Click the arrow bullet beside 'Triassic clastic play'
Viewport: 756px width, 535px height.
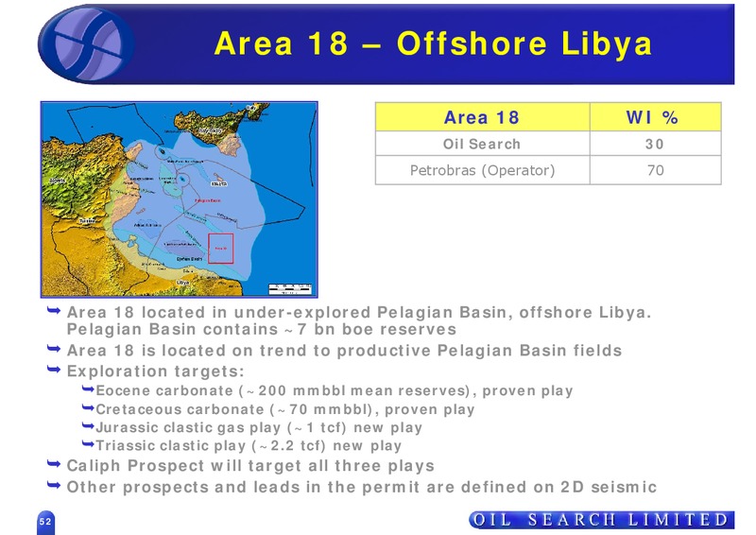click(88, 444)
